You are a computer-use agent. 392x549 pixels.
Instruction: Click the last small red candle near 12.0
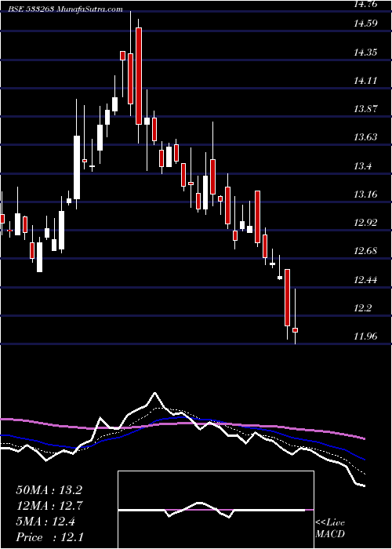295,330
